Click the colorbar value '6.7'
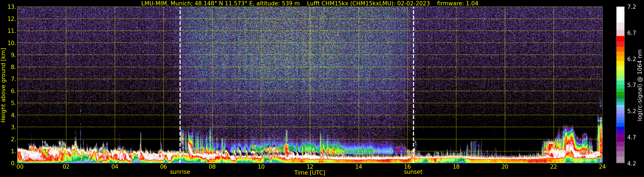The width and height of the screenshot is (644, 177). click(632, 33)
